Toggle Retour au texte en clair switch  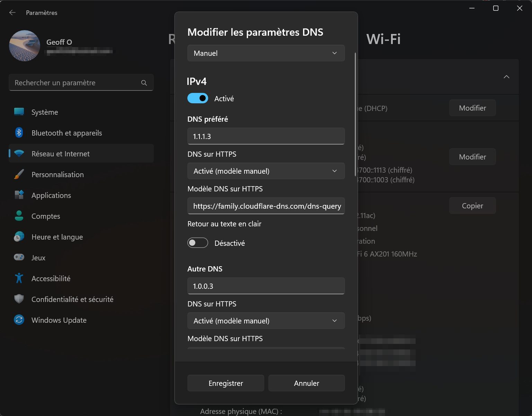[198, 243]
